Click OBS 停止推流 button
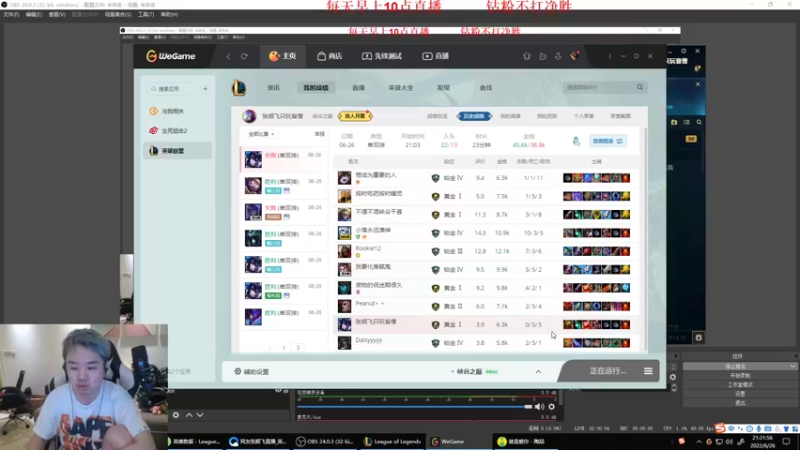Screen dimensions: 800x450 coord(740,366)
